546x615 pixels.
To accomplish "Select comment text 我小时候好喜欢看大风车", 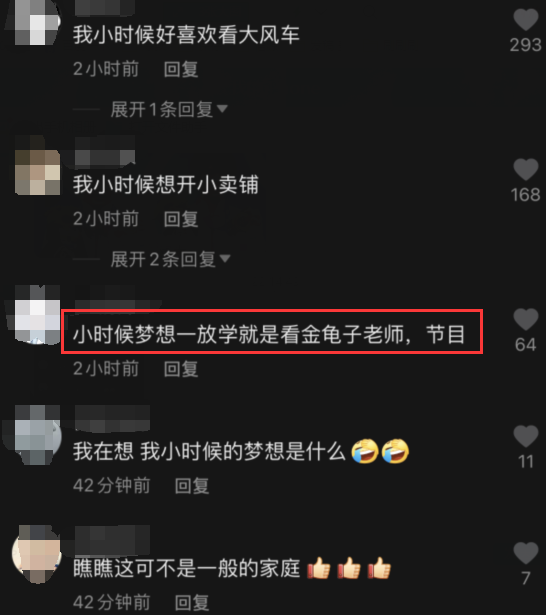I will pyautogui.click(x=186, y=35).
